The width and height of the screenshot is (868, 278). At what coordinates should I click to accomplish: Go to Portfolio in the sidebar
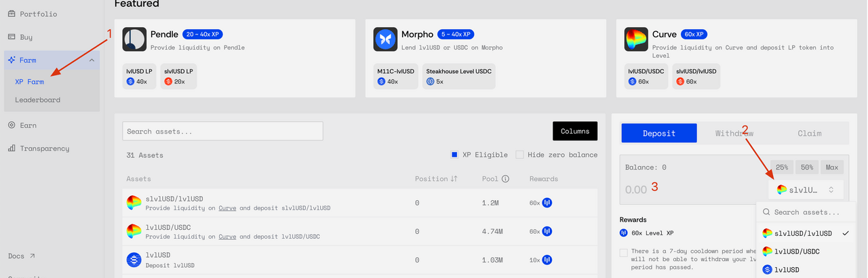click(x=39, y=14)
